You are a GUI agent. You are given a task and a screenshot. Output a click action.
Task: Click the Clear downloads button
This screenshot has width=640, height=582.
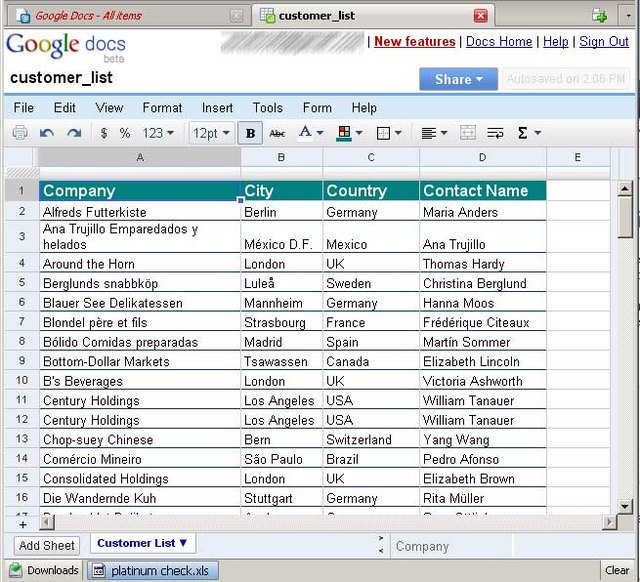[x=616, y=570]
